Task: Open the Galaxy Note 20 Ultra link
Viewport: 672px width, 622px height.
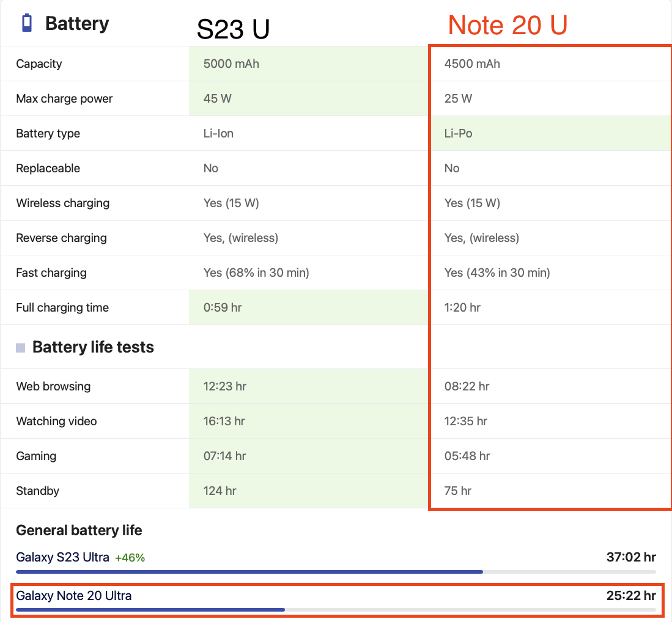Action: click(x=74, y=596)
